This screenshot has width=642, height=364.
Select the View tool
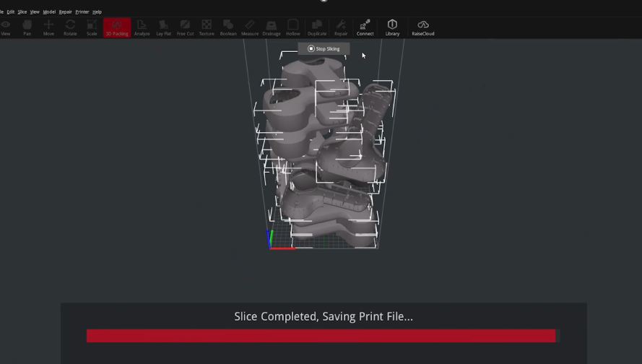tap(6, 28)
